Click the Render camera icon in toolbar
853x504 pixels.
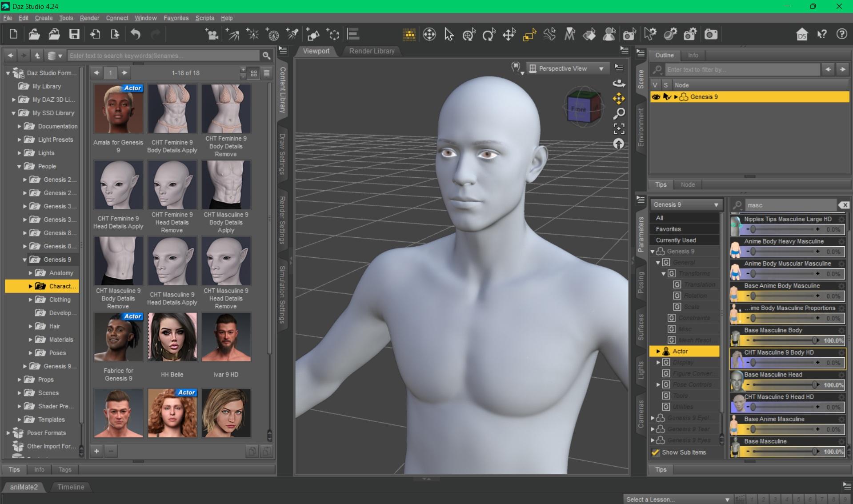coord(711,34)
